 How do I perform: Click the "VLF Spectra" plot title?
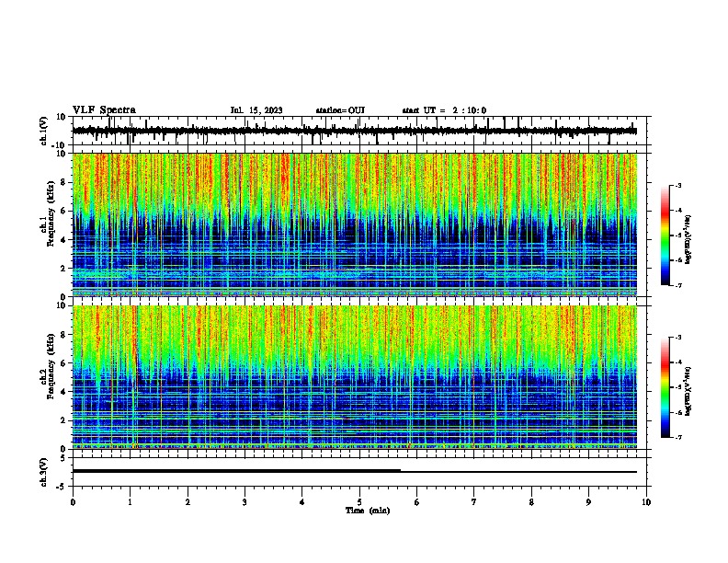point(104,110)
